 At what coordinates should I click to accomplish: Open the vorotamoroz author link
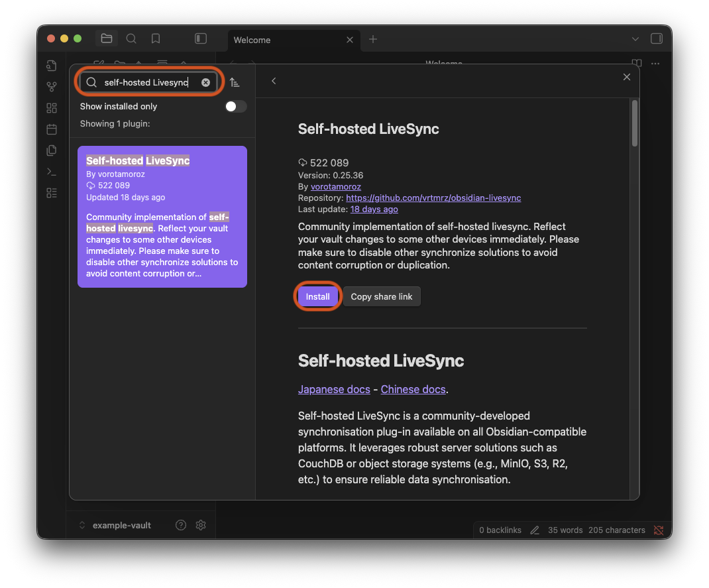point(335,186)
